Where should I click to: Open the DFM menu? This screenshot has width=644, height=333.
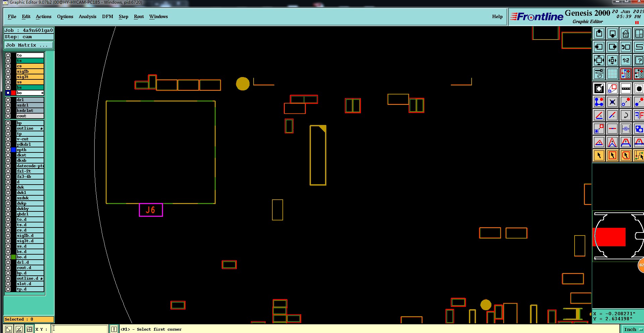coord(108,16)
